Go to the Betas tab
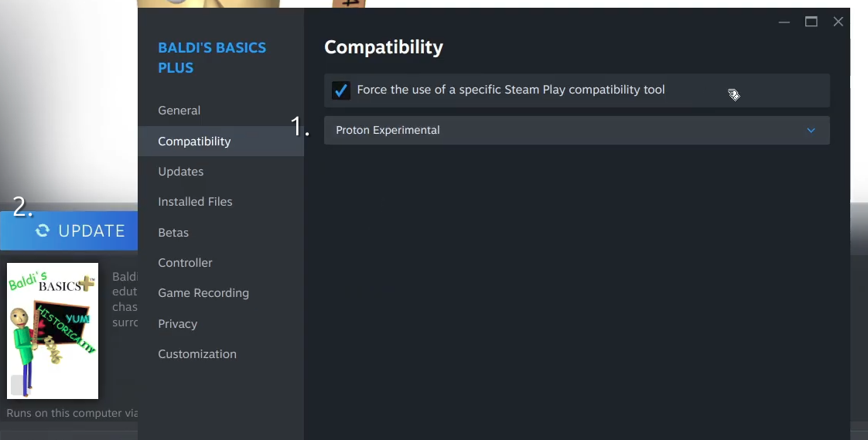The image size is (868, 440). pyautogui.click(x=173, y=233)
